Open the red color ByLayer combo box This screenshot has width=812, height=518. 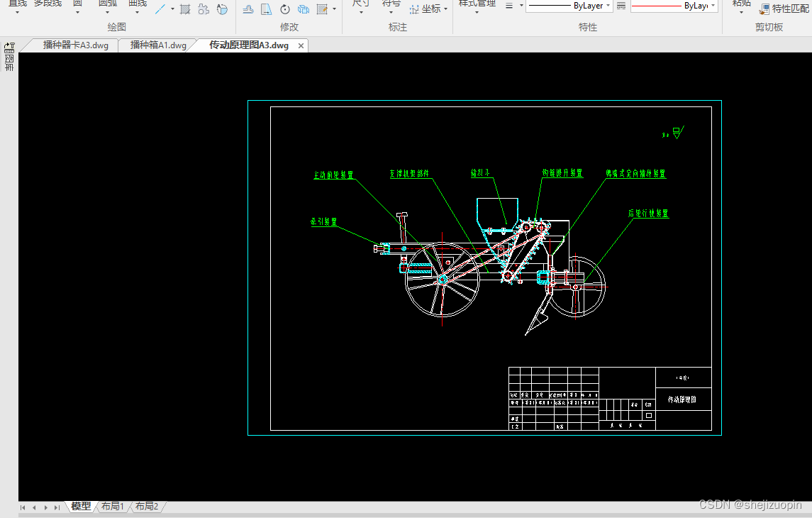tap(674, 6)
